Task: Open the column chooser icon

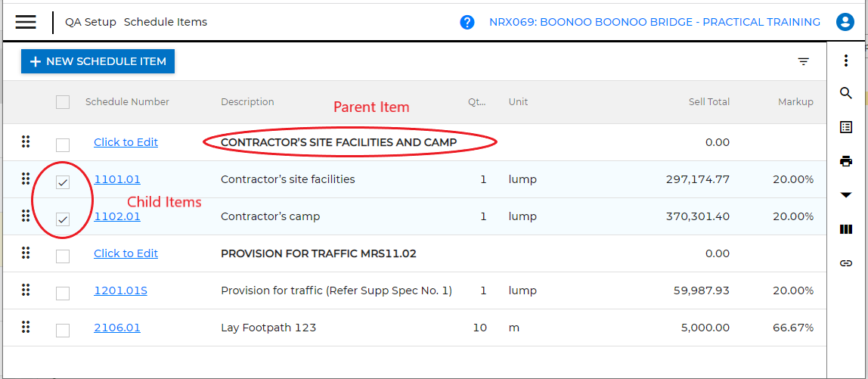Action: 846,229
